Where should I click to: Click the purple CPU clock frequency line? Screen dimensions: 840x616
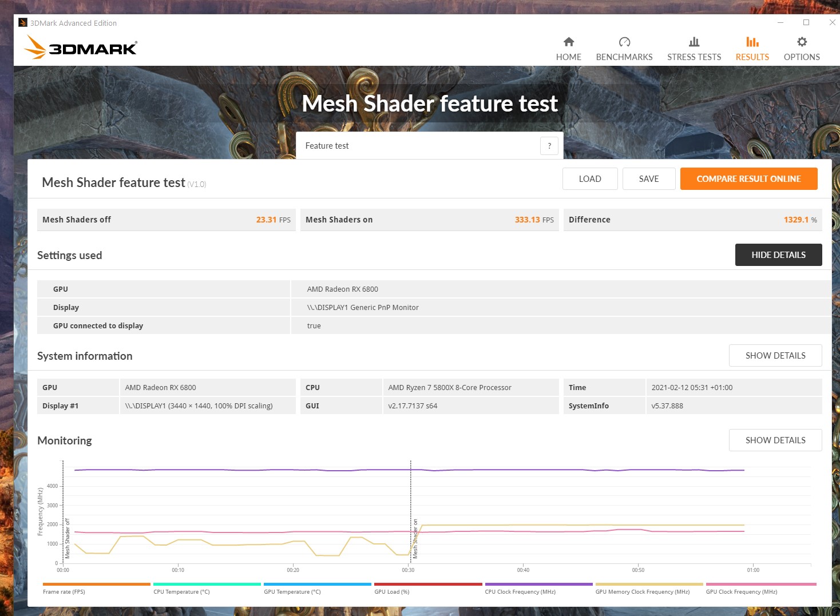[409, 470]
